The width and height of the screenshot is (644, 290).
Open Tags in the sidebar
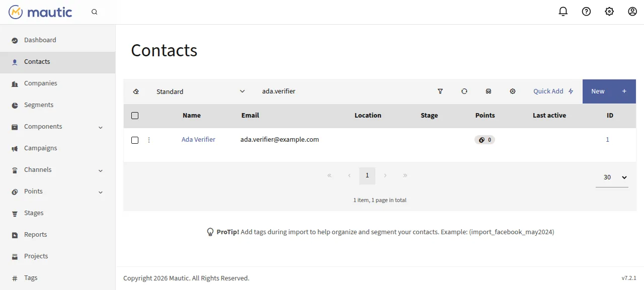click(57, 278)
